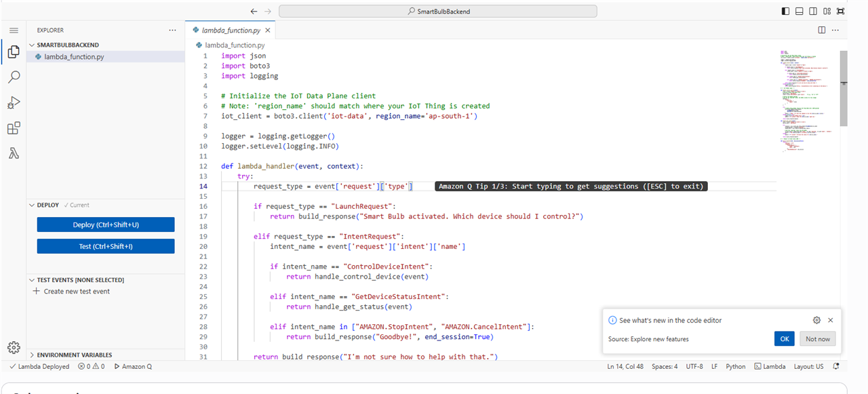Image resolution: width=868 pixels, height=394 pixels.
Task: Click line number 12 in the gutter
Action: pos(205,166)
